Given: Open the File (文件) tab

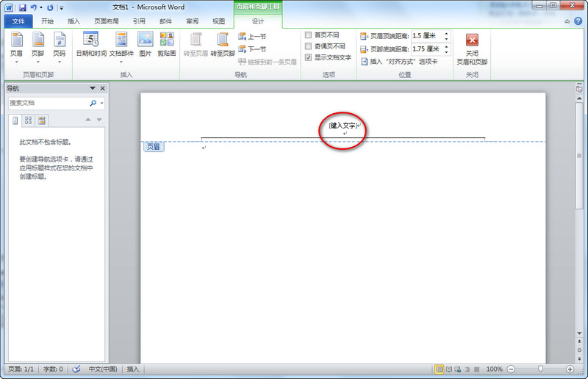Looking at the screenshot, I should tap(18, 21).
